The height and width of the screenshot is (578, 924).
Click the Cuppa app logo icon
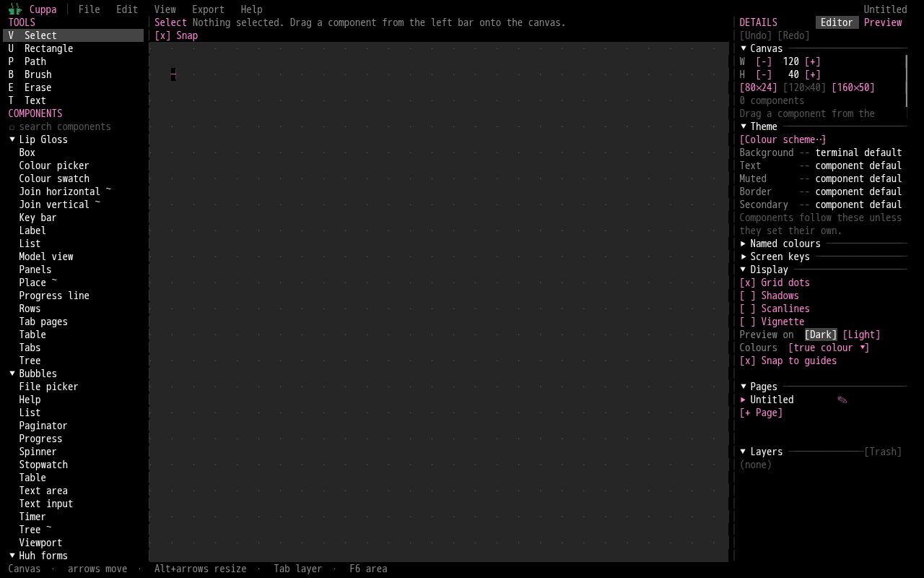point(14,9)
